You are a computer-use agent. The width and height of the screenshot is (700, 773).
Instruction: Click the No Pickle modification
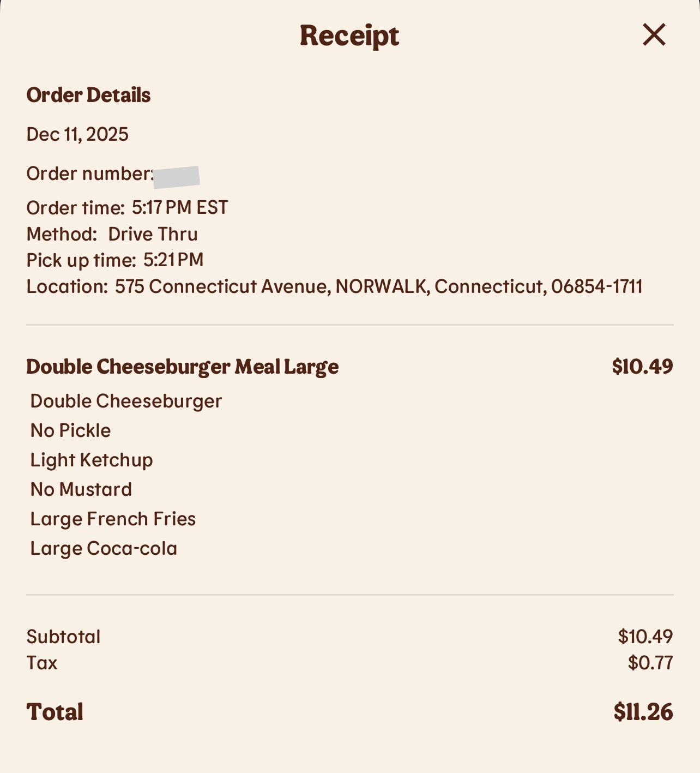pyautogui.click(x=70, y=430)
